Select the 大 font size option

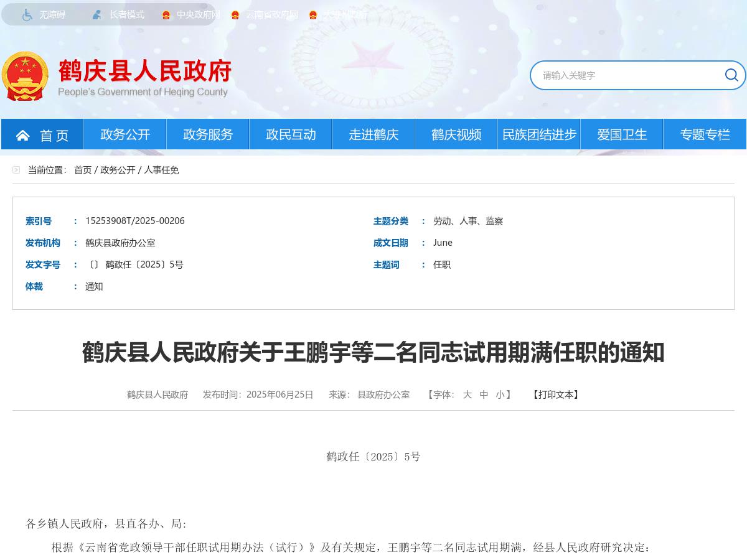point(467,394)
